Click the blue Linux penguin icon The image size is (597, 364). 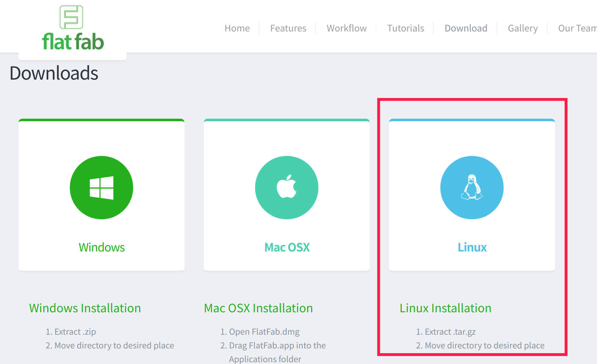[x=472, y=187]
